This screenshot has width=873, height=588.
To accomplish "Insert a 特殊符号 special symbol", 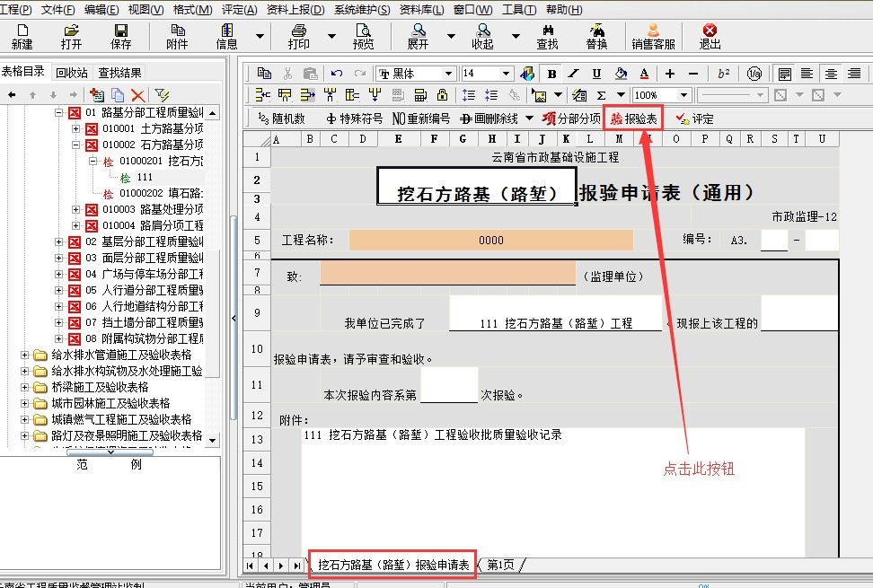I will [x=354, y=118].
